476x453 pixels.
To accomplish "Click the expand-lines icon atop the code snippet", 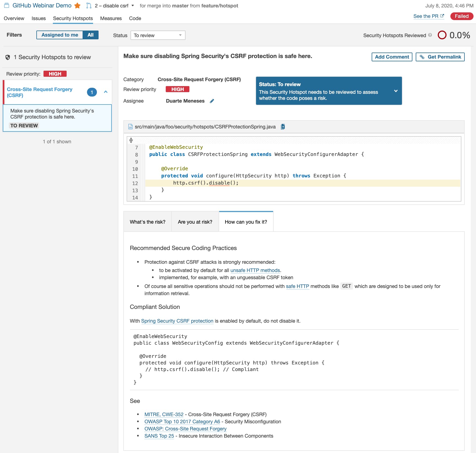I will [x=131, y=140].
